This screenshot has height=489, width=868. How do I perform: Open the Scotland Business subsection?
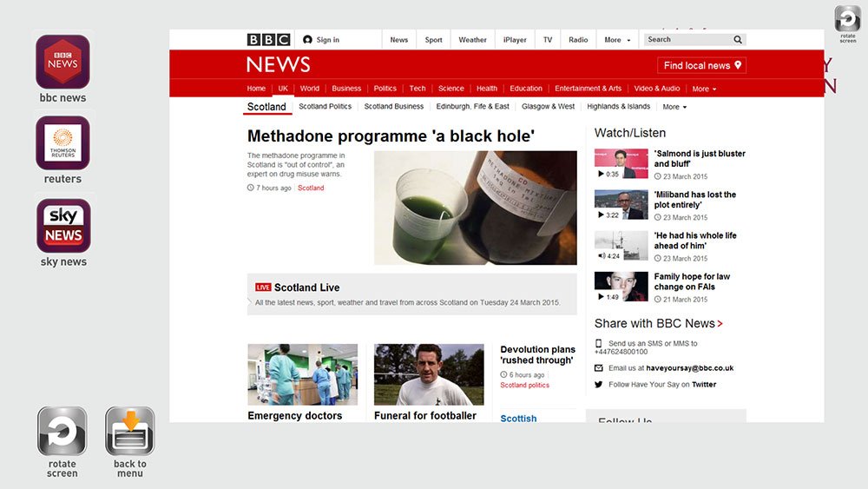pos(393,106)
